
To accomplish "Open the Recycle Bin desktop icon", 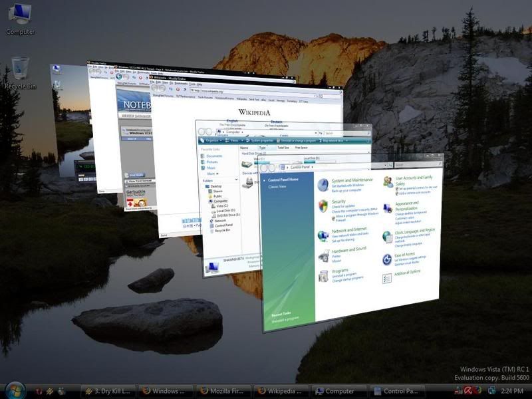I will point(21,73).
